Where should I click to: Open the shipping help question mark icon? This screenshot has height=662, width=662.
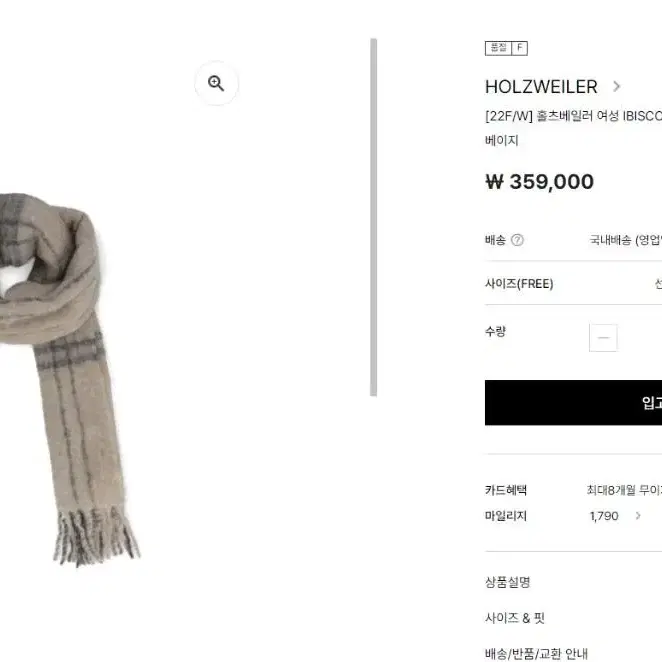[x=517, y=240]
